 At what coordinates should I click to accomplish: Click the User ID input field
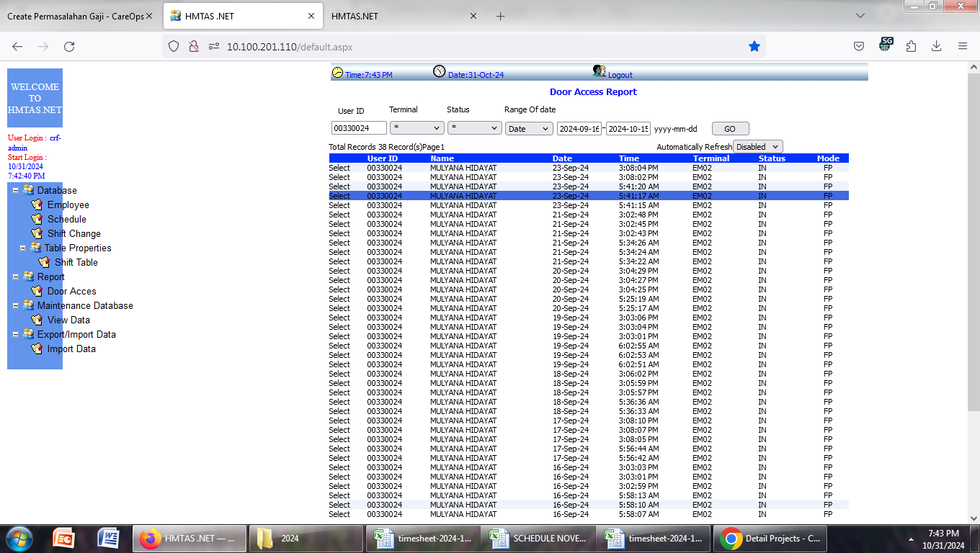click(x=359, y=128)
